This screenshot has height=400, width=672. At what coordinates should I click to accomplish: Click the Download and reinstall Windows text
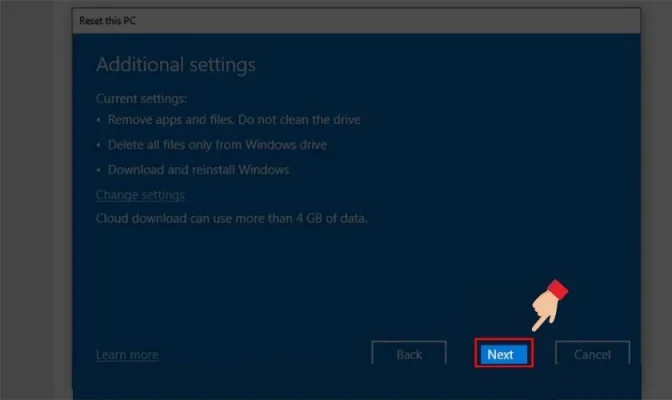(199, 170)
